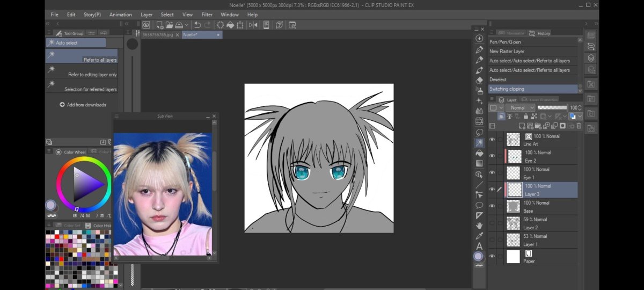The image size is (644, 290).
Task: Open layer color dropdown arrow
Action: tap(580, 116)
